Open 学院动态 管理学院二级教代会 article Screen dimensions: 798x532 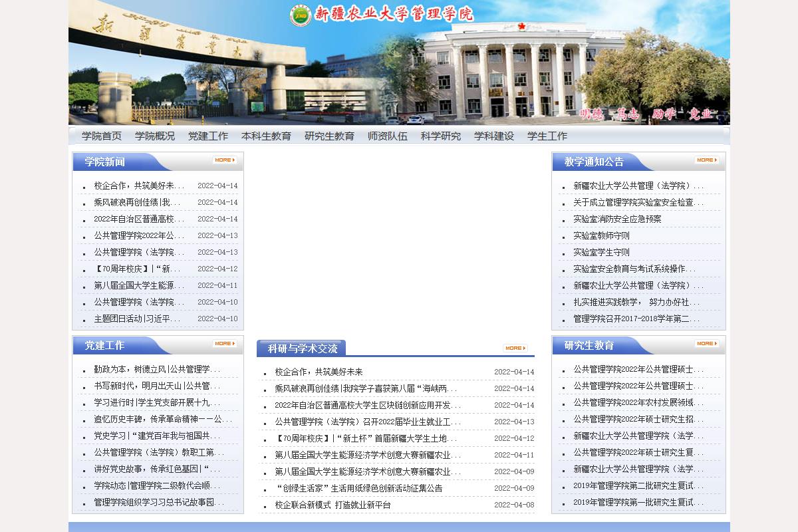tap(157, 485)
